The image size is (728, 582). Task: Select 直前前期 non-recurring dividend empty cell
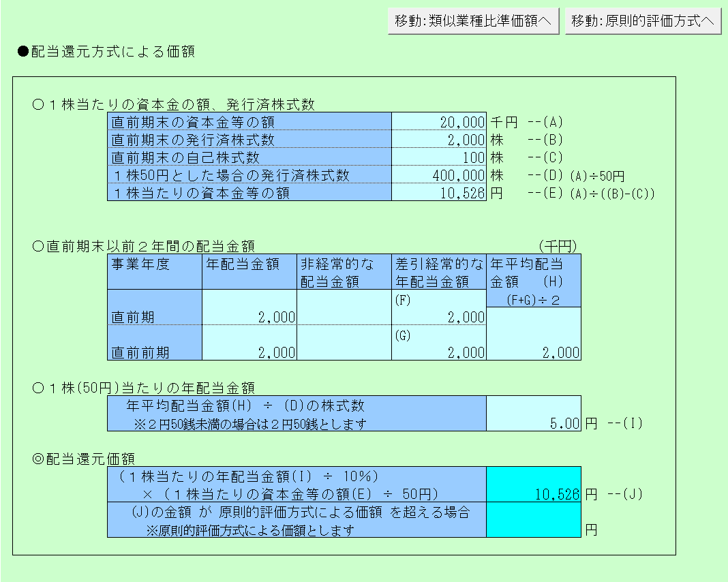(x=344, y=343)
